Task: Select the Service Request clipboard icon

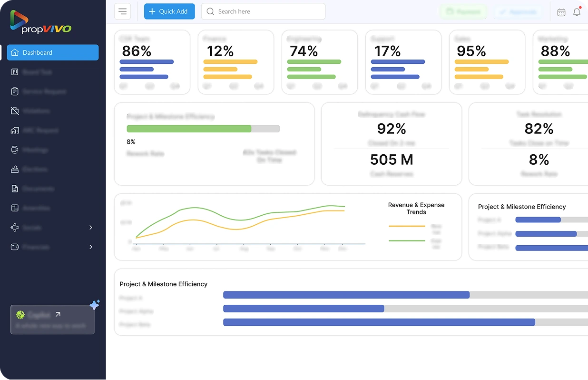Action: 17,91
